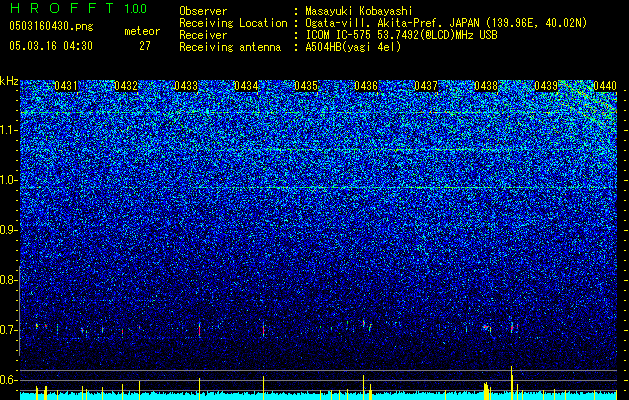Click the tallest yellow spike after 0438
The height and width of the screenshot is (400, 629).
pyautogui.click(x=511, y=383)
